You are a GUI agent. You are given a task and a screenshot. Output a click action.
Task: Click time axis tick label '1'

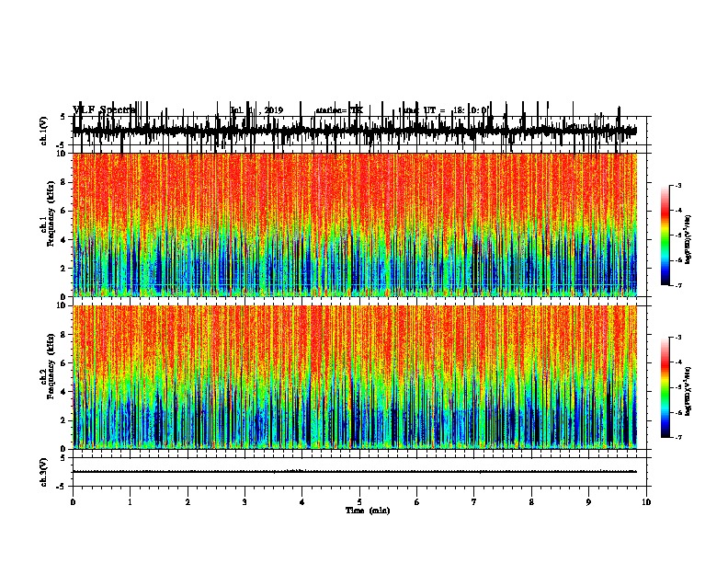coord(130,502)
